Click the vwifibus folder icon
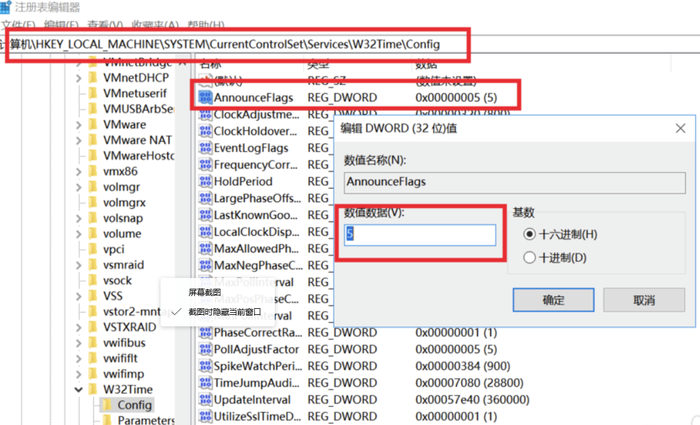Screen dimensions: 700x425 click(93, 343)
